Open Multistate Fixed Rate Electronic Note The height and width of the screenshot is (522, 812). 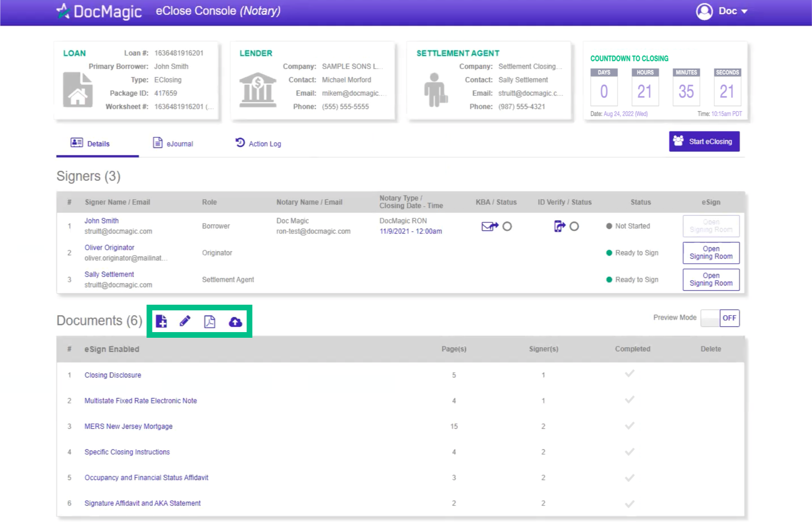(141, 401)
